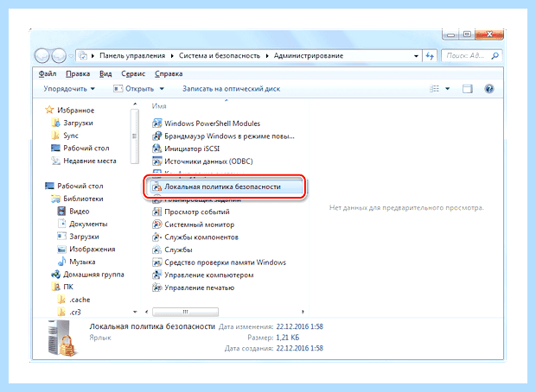Click the Имя column header
This screenshot has width=536, height=392.
(x=159, y=106)
